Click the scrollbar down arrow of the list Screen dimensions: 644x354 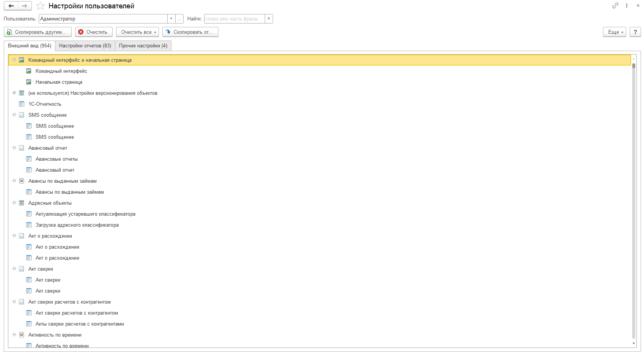point(634,343)
